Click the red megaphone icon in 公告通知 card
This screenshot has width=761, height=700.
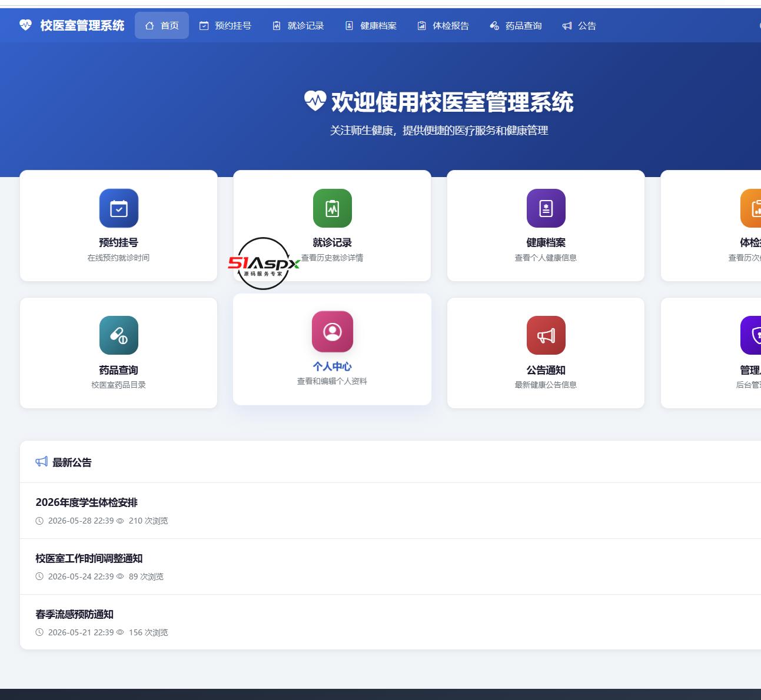[x=546, y=335]
